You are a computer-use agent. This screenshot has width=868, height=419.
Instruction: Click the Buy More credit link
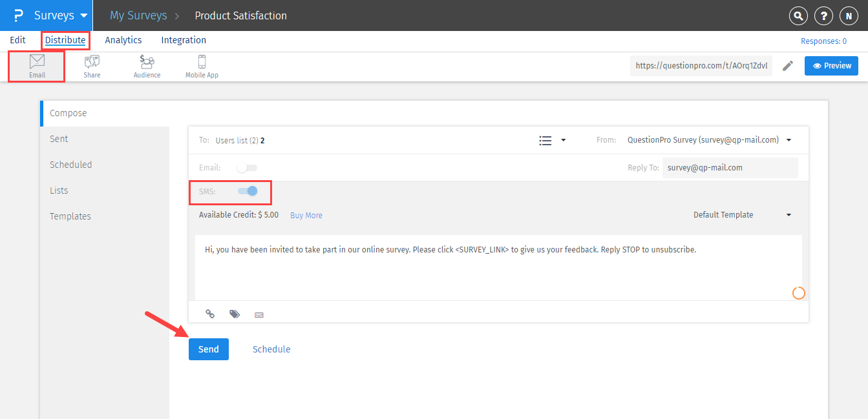tap(306, 216)
